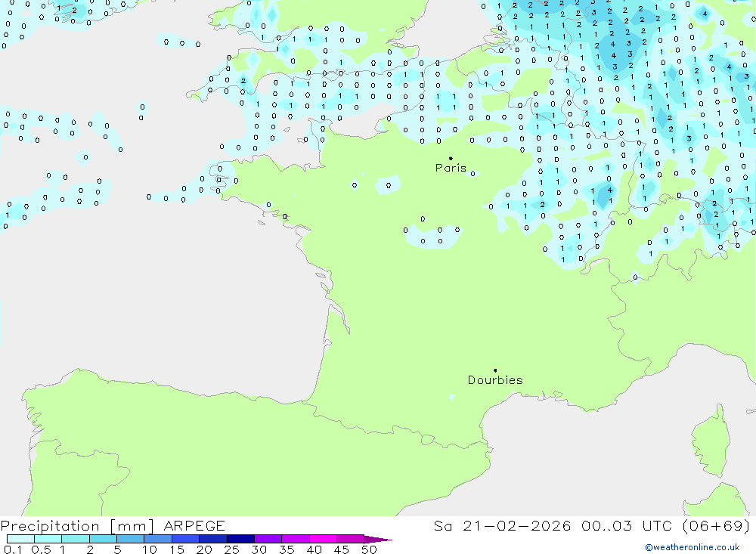
Task: Open the weatheronline.co.uk copyright link
Action: tap(692, 547)
